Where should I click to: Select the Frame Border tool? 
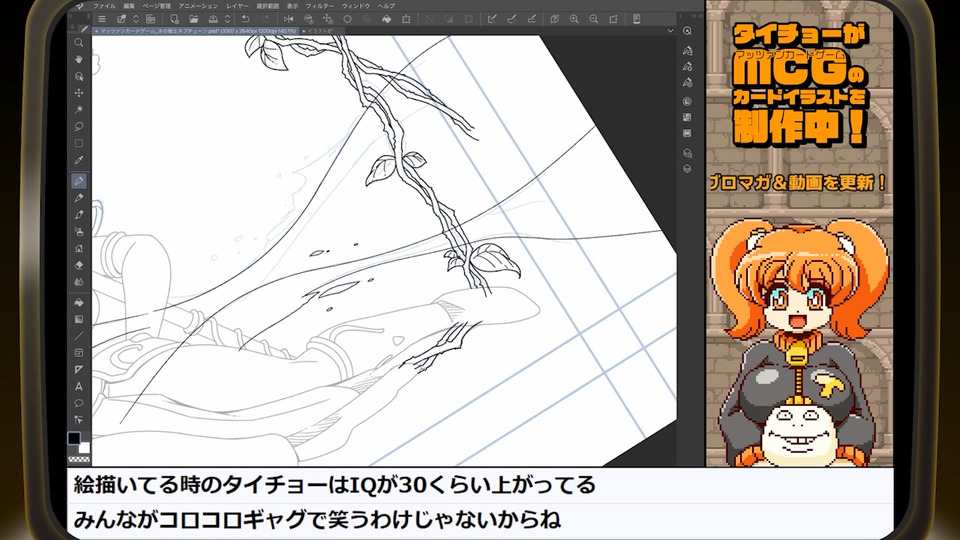(x=78, y=353)
